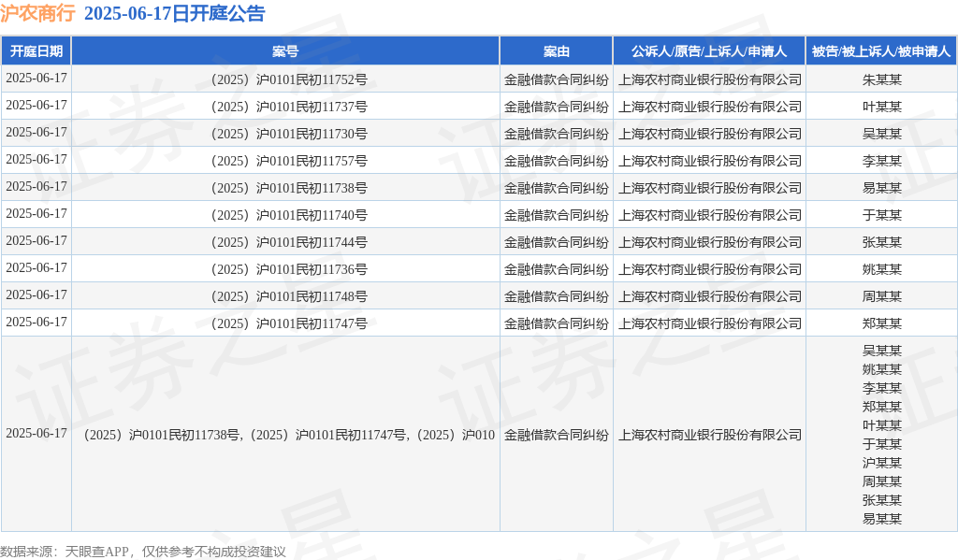Select 易某某 in the single 11738号 row
The height and width of the screenshot is (560, 958).
881,188
